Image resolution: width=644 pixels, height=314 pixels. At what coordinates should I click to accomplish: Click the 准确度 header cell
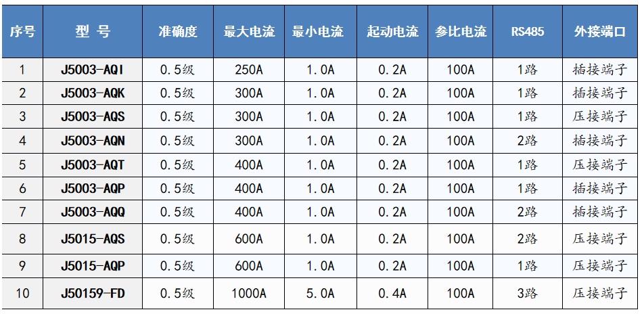(178, 32)
